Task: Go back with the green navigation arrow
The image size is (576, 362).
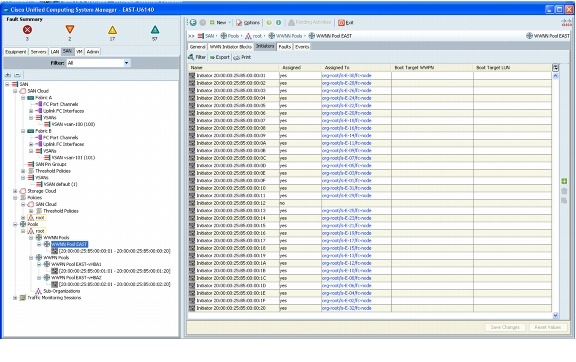Action: 193,22
